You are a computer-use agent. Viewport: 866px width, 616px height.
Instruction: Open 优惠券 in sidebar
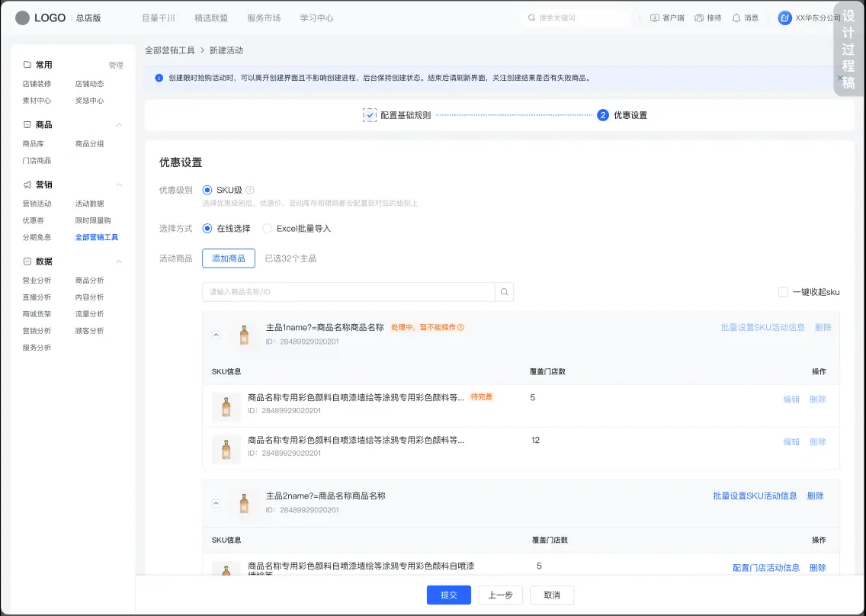click(33, 220)
